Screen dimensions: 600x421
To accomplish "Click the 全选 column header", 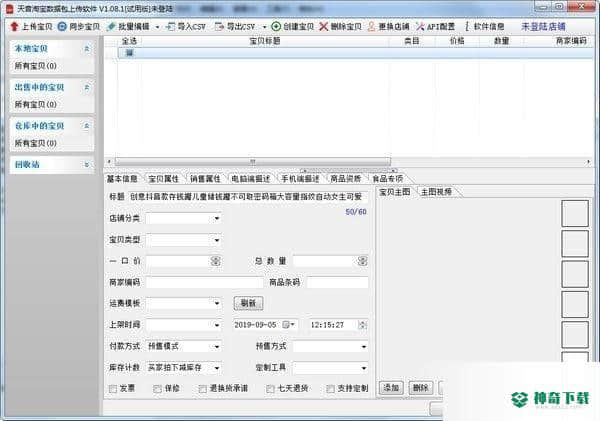I will click(x=129, y=41).
